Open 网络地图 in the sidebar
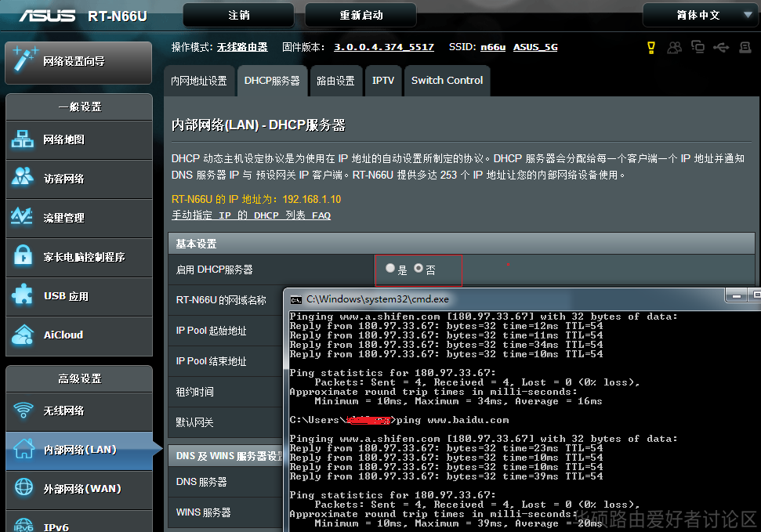This screenshot has height=532, width=761. click(79, 139)
